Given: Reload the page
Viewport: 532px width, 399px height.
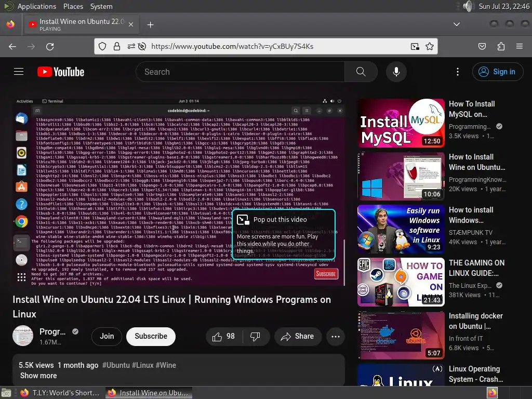Looking at the screenshot, I should 50,46.
